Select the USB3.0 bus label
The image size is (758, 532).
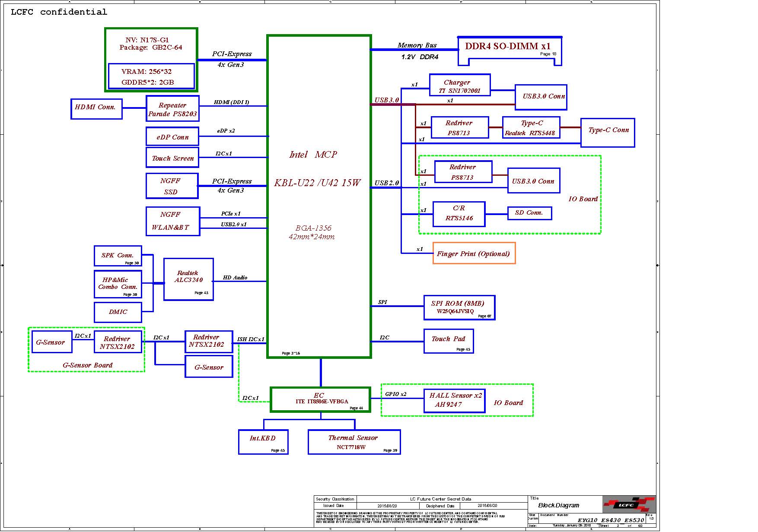[x=387, y=100]
